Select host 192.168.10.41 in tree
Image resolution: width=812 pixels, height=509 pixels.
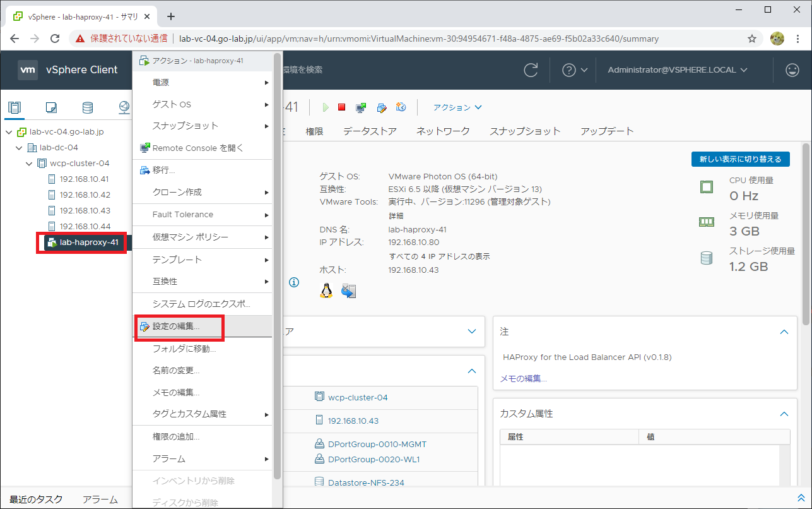point(85,179)
